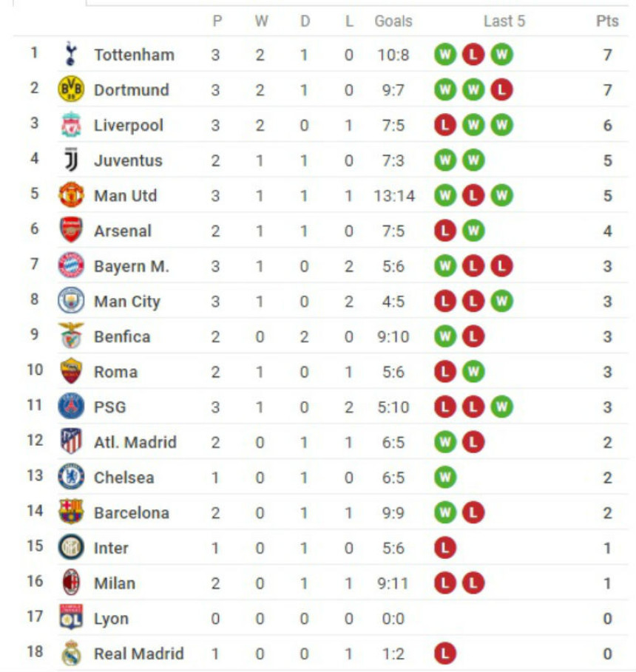Select the PSG club logo
The width and height of the screenshot is (636, 672).
tap(71, 407)
